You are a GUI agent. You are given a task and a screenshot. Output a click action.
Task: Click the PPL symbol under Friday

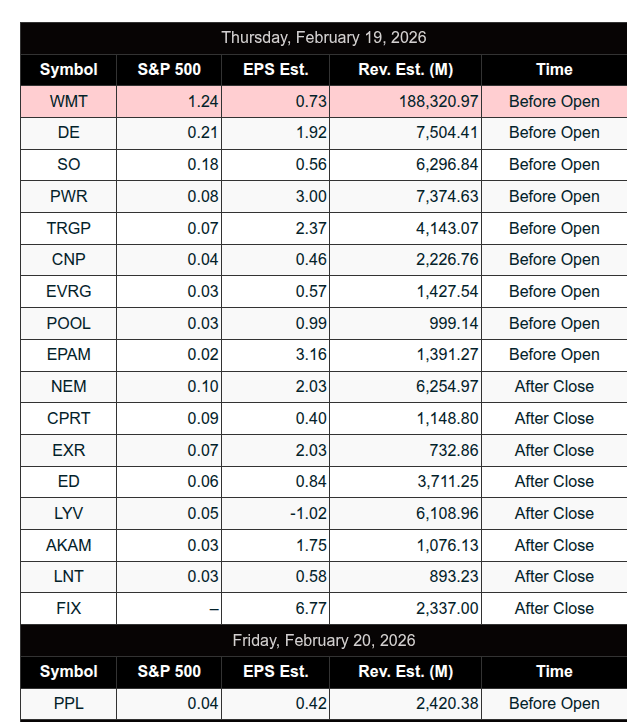68,704
